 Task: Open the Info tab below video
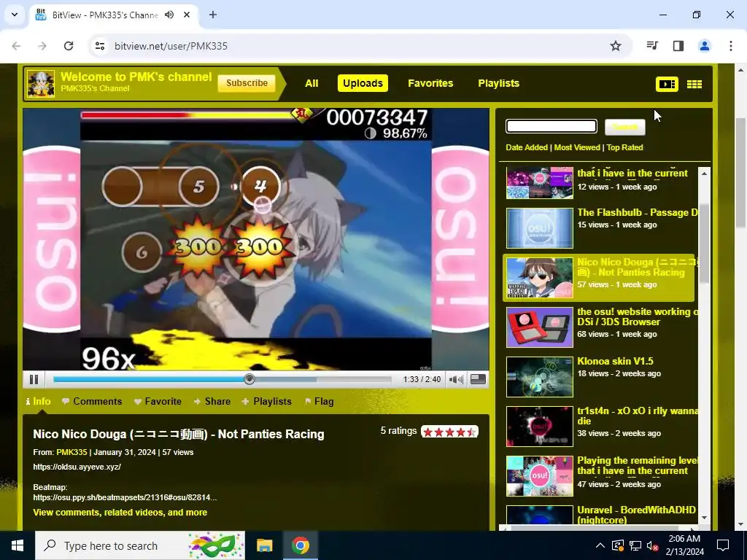pos(38,402)
